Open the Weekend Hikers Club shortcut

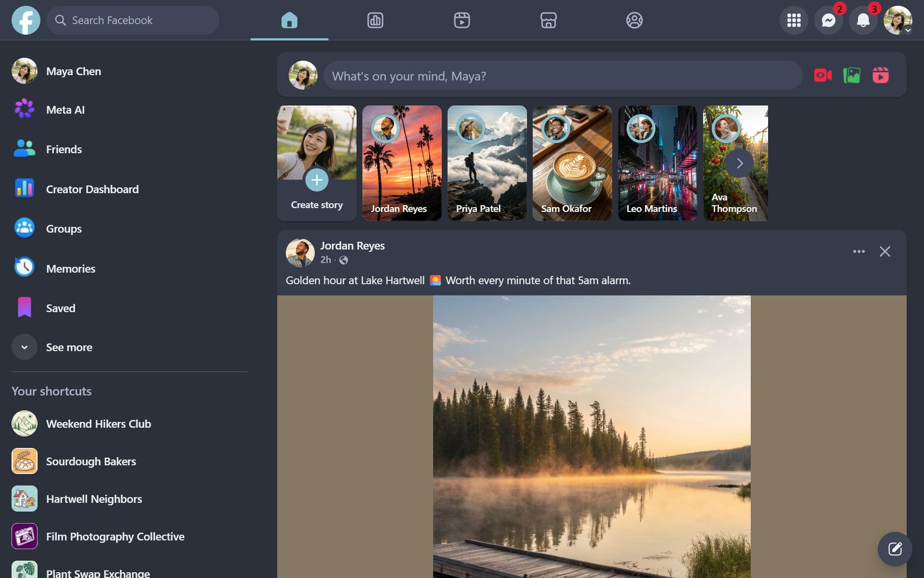[x=130, y=424]
